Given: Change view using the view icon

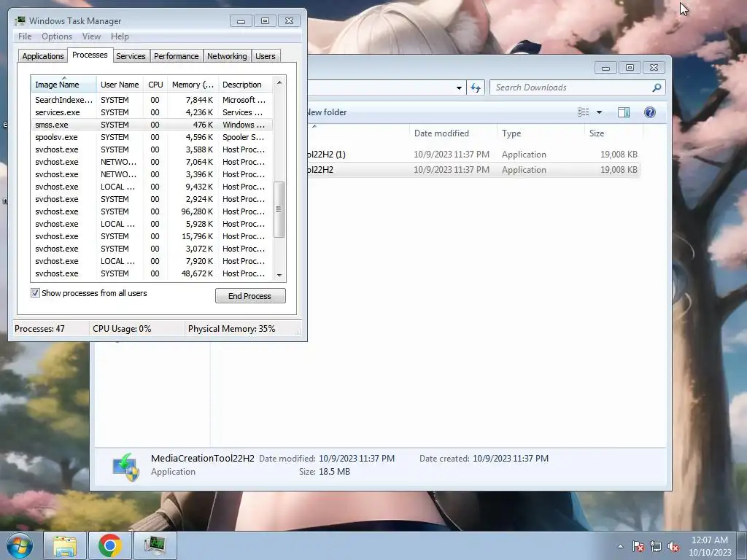Looking at the screenshot, I should [x=583, y=112].
